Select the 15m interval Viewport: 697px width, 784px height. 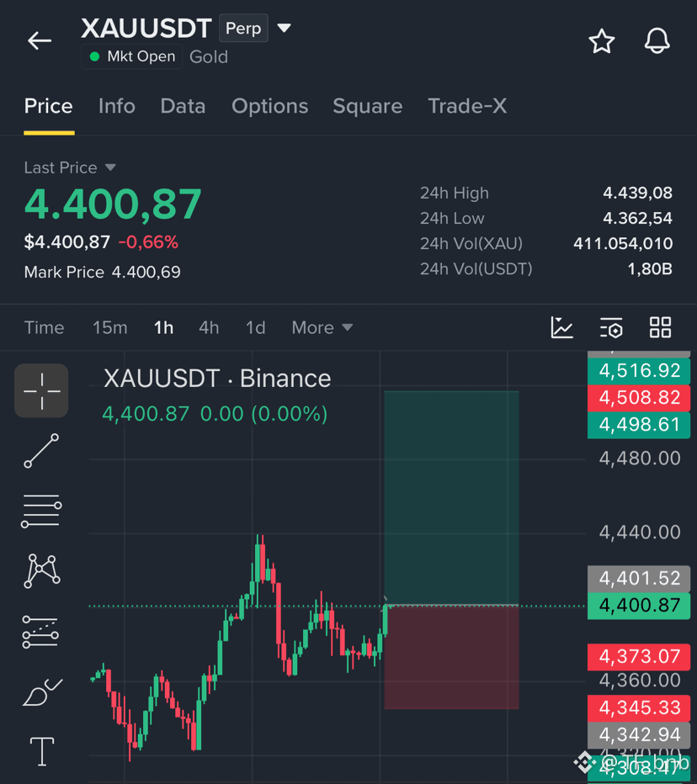tap(110, 327)
